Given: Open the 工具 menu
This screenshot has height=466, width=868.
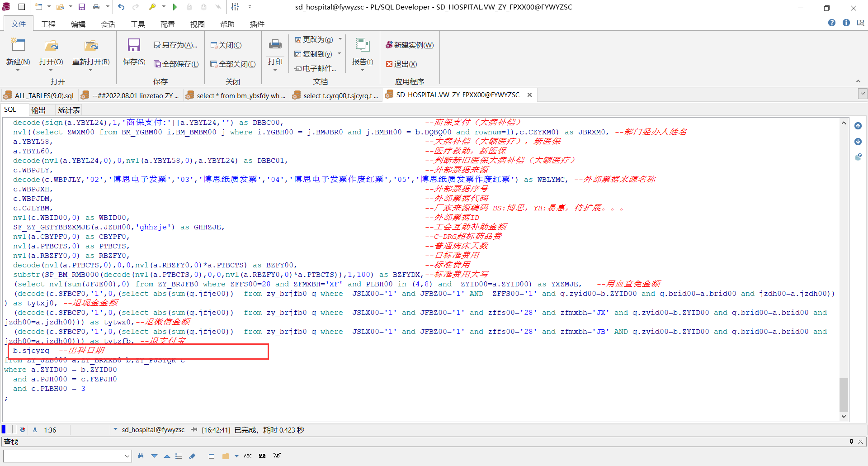Looking at the screenshot, I should [138, 24].
